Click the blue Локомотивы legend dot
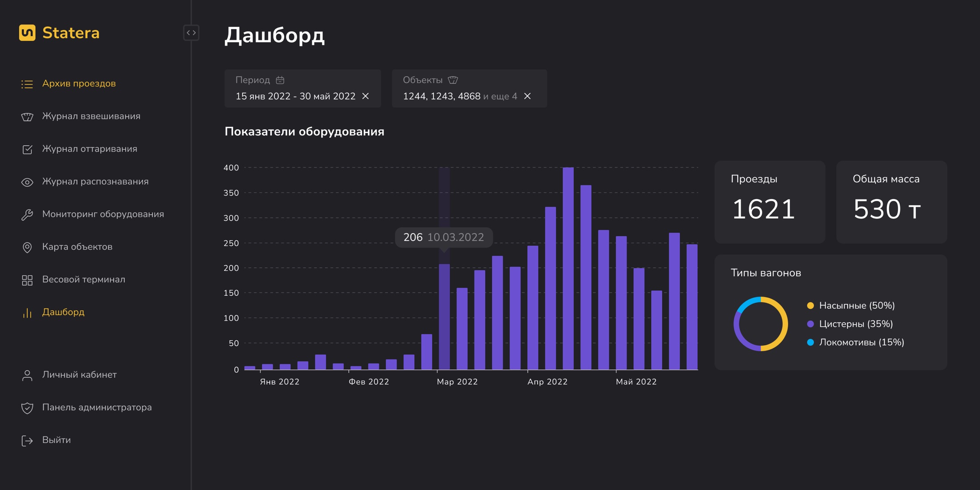Image resolution: width=980 pixels, height=490 pixels. [810, 342]
